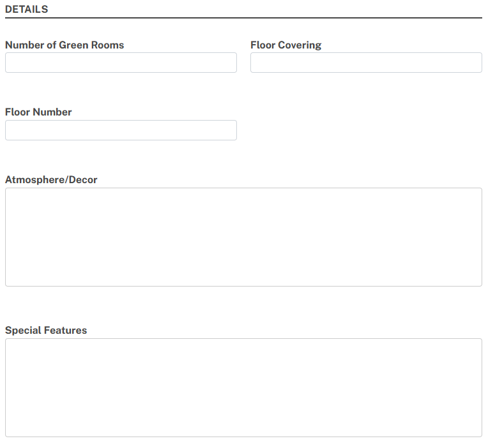
Task: Place cursor in green rooms count box
Action: tap(121, 63)
